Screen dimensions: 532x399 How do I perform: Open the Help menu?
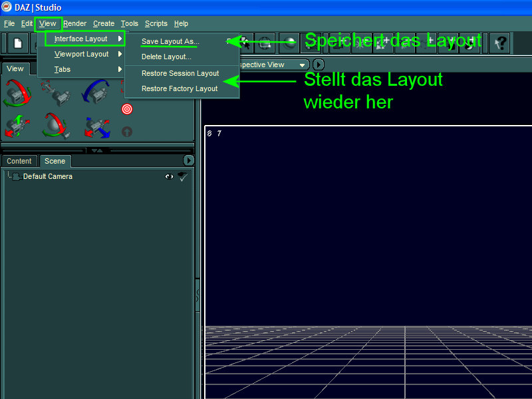(x=181, y=24)
